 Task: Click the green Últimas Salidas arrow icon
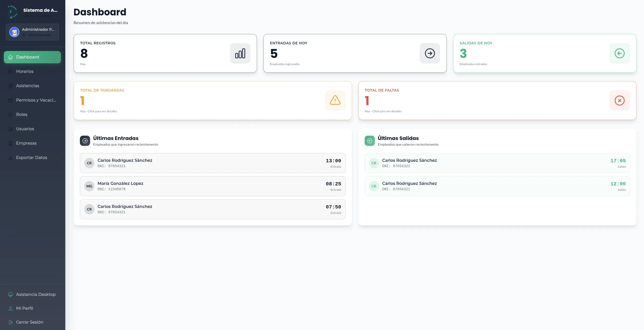[x=369, y=141]
